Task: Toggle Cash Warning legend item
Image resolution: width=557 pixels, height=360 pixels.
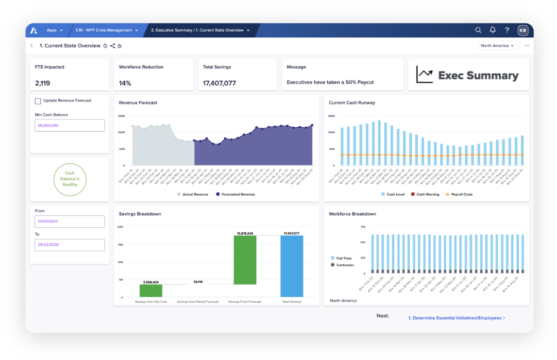Action: [x=425, y=194]
